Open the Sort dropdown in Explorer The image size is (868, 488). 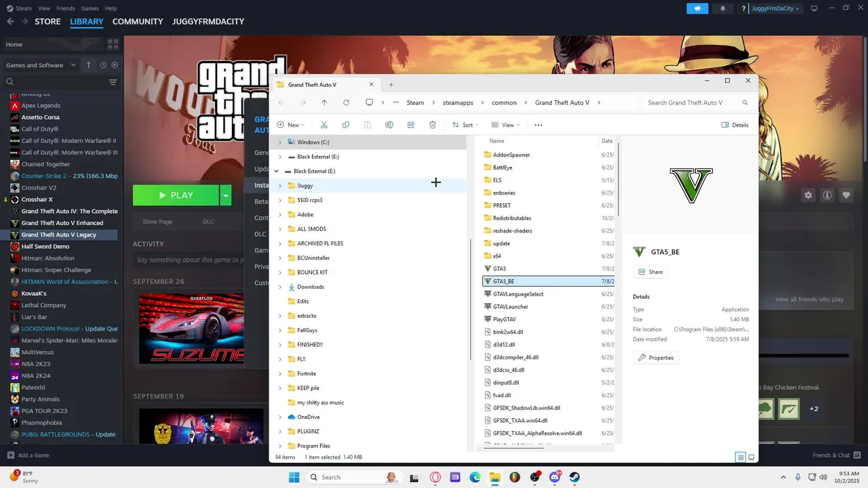coord(465,125)
